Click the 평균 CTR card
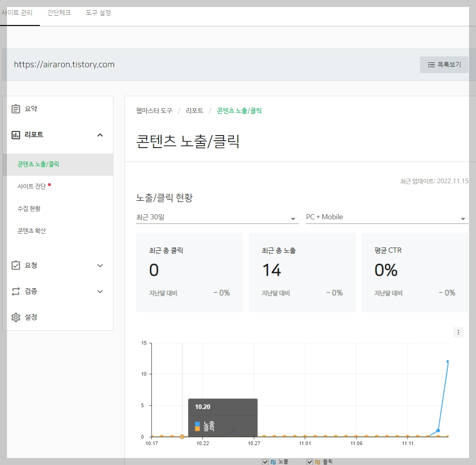 [415, 273]
